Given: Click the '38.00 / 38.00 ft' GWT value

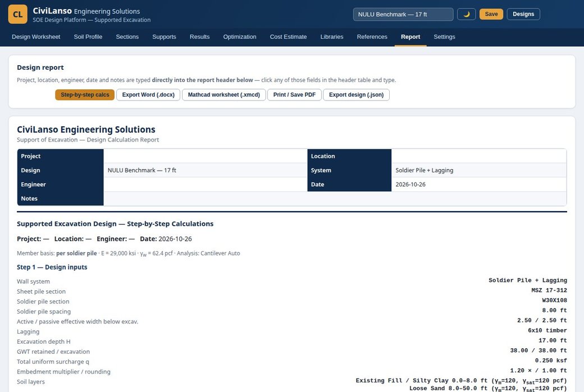Looking at the screenshot, I should point(539,350).
